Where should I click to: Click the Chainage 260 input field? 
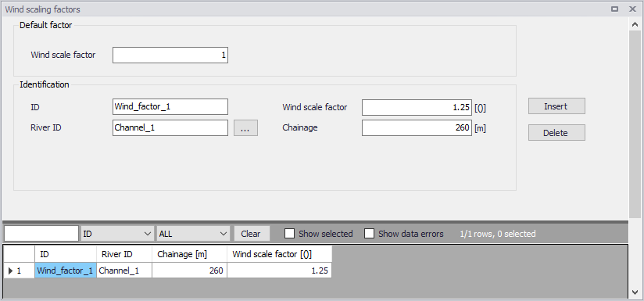(x=417, y=127)
